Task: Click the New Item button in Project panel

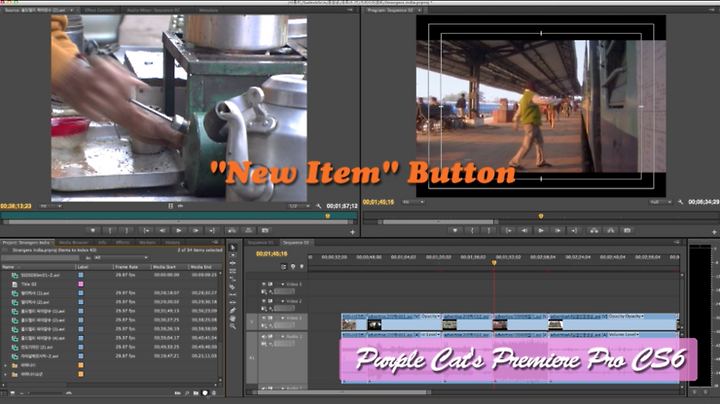Action: click(205, 393)
